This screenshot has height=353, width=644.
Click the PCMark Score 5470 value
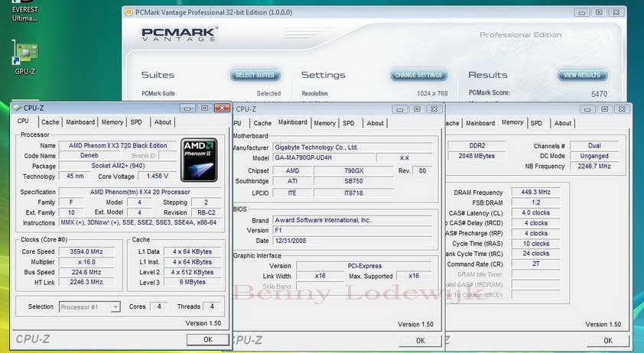pos(599,94)
